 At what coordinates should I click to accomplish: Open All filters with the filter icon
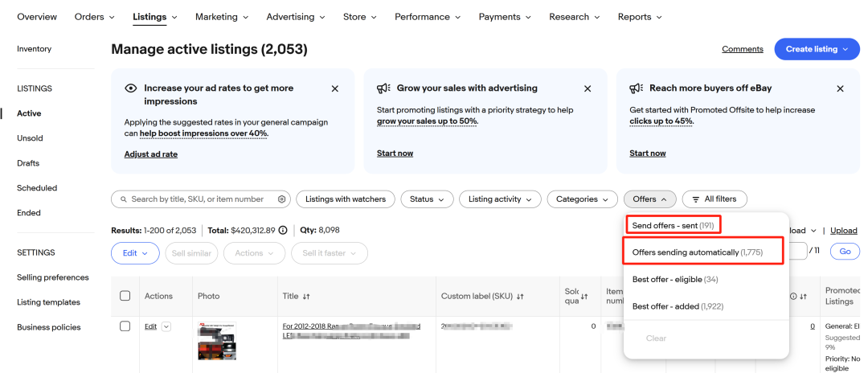[x=714, y=199]
